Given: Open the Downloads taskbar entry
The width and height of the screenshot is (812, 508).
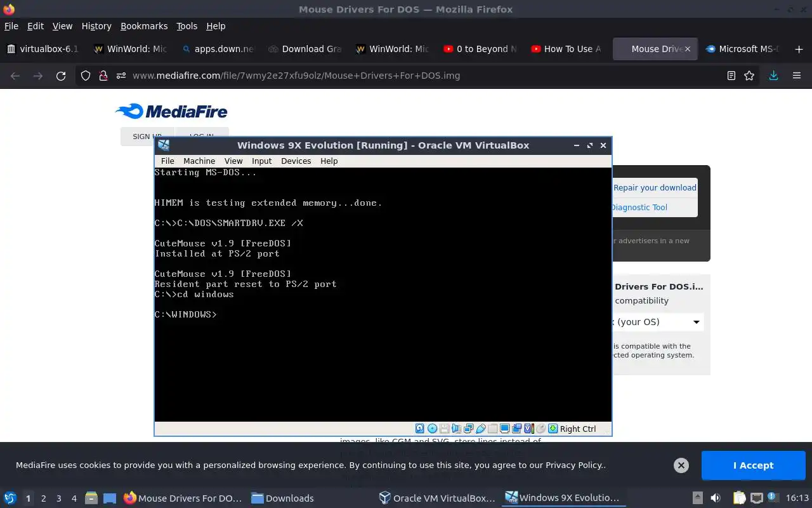Looking at the screenshot, I should (282, 498).
